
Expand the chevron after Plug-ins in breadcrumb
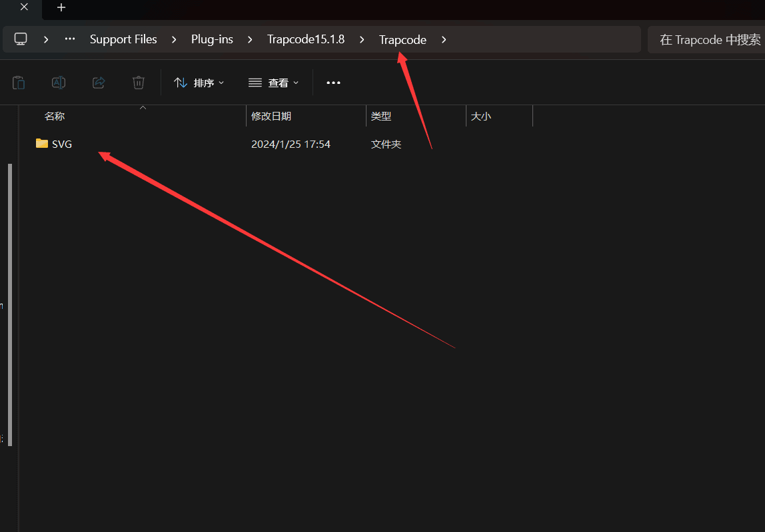[250, 39]
